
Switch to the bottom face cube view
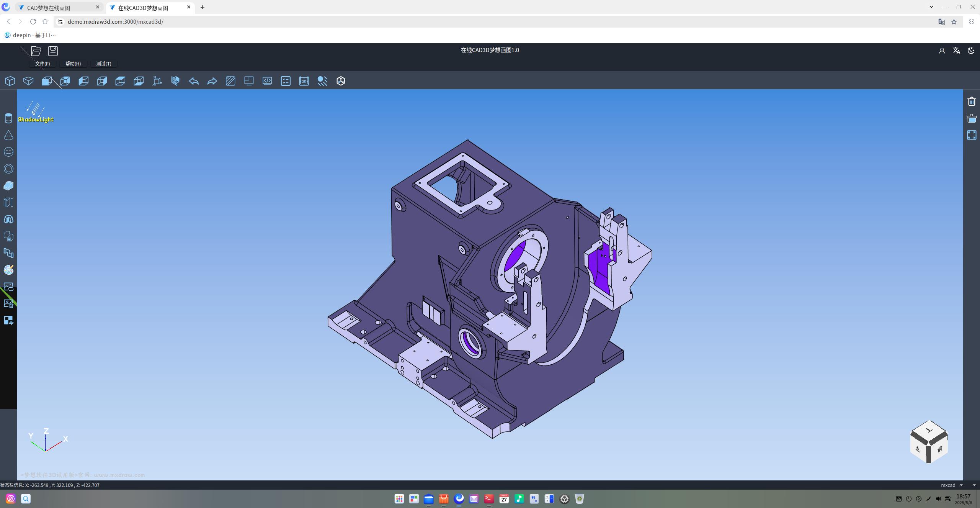[139, 81]
